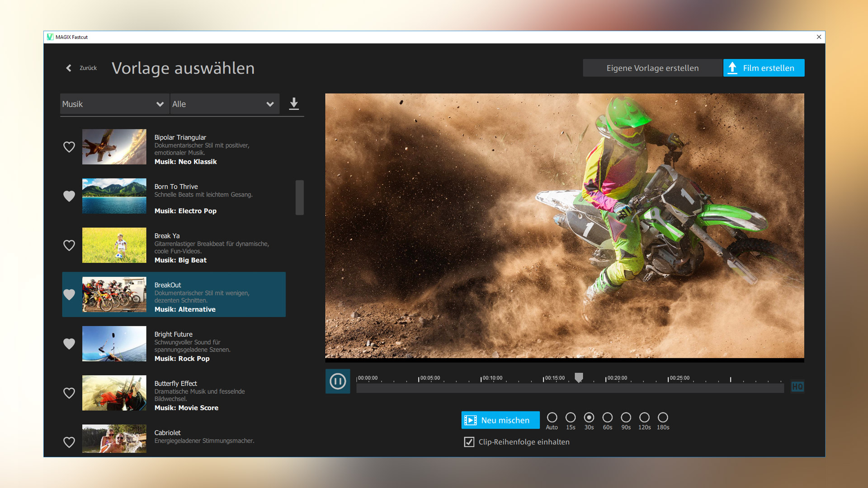The image size is (868, 488).
Task: Open the Alle filter dropdown
Action: point(225,104)
